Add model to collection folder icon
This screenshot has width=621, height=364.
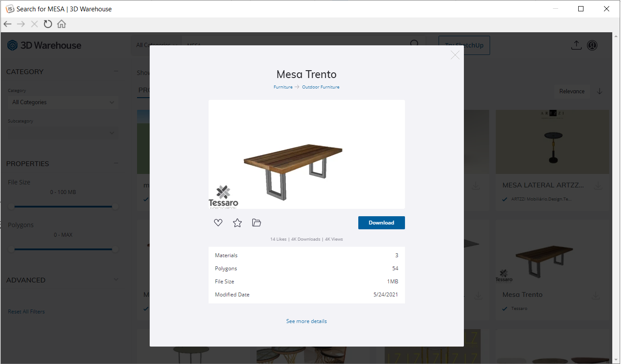coord(257,223)
